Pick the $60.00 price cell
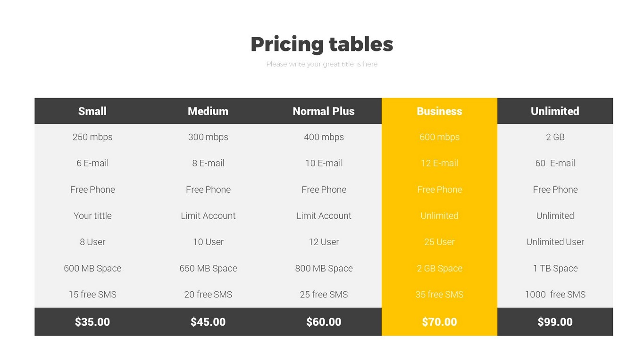The width and height of the screenshot is (644, 362). click(x=324, y=322)
